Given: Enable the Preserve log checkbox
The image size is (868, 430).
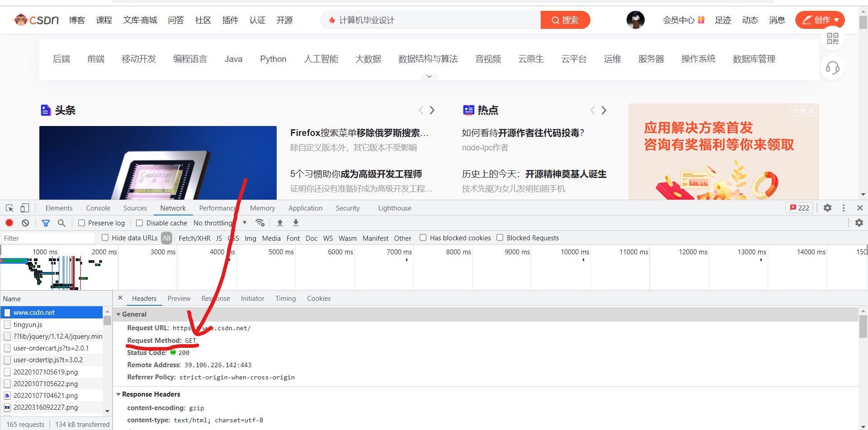Looking at the screenshot, I should click(x=82, y=223).
